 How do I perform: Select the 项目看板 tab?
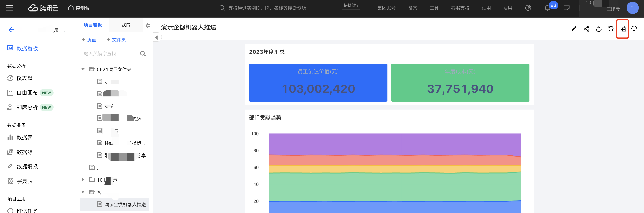[92, 25]
